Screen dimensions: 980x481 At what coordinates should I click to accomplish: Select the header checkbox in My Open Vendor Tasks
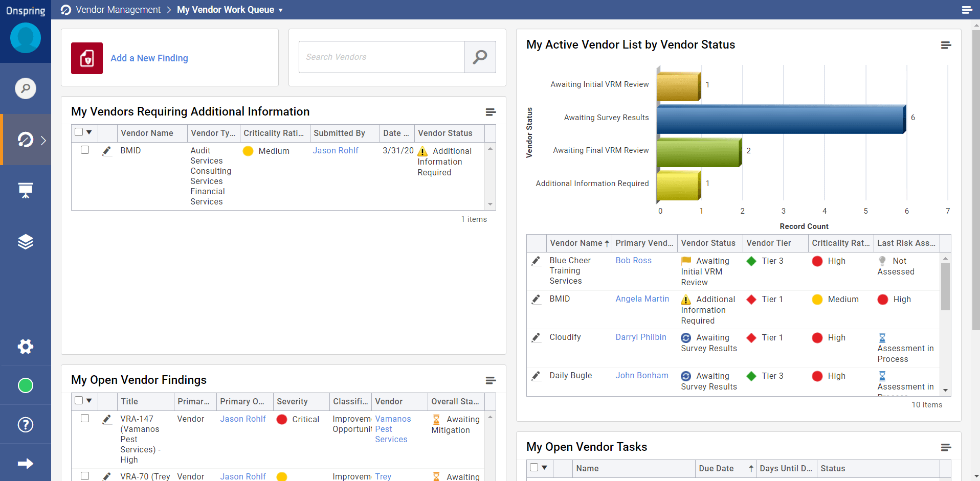pyautogui.click(x=534, y=467)
